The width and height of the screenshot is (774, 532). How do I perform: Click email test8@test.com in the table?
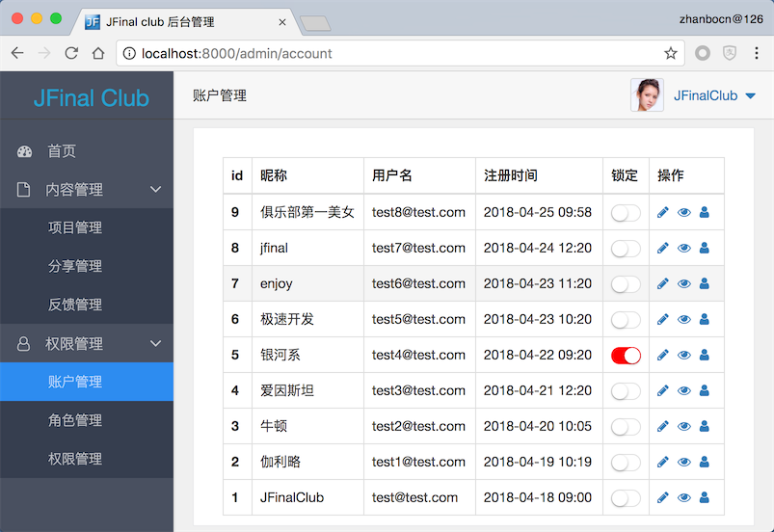pos(418,212)
